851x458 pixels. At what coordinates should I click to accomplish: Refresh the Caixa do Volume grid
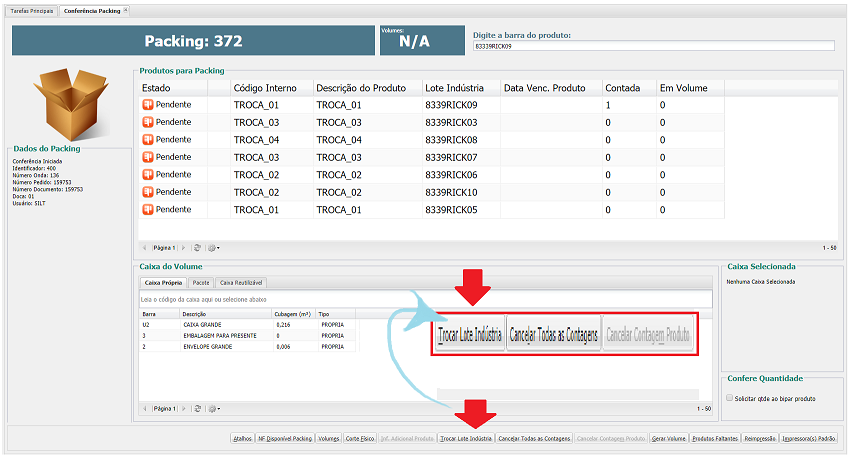pos(198,408)
